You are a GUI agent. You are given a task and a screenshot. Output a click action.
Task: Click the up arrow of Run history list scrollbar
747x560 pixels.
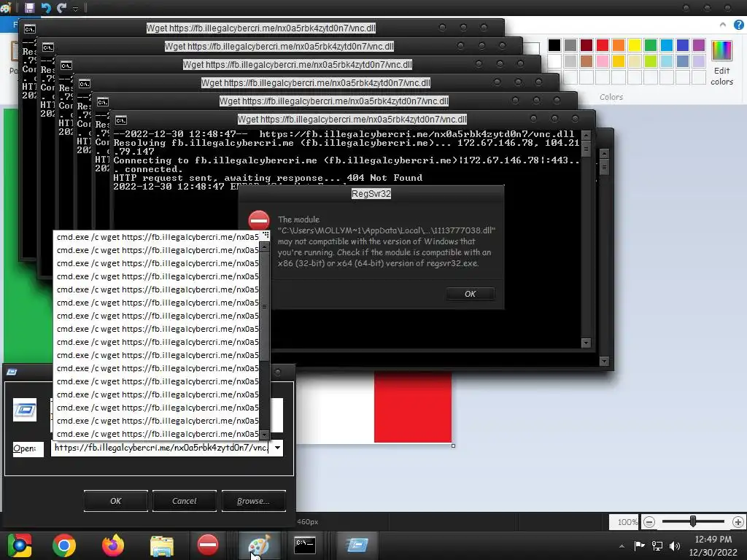264,247
